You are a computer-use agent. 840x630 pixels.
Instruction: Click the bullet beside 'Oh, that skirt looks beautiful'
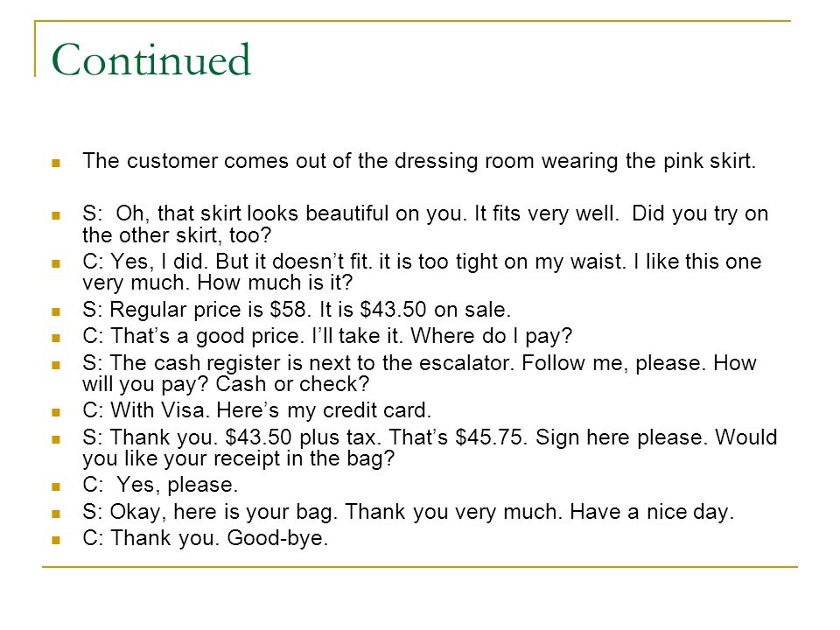click(56, 216)
